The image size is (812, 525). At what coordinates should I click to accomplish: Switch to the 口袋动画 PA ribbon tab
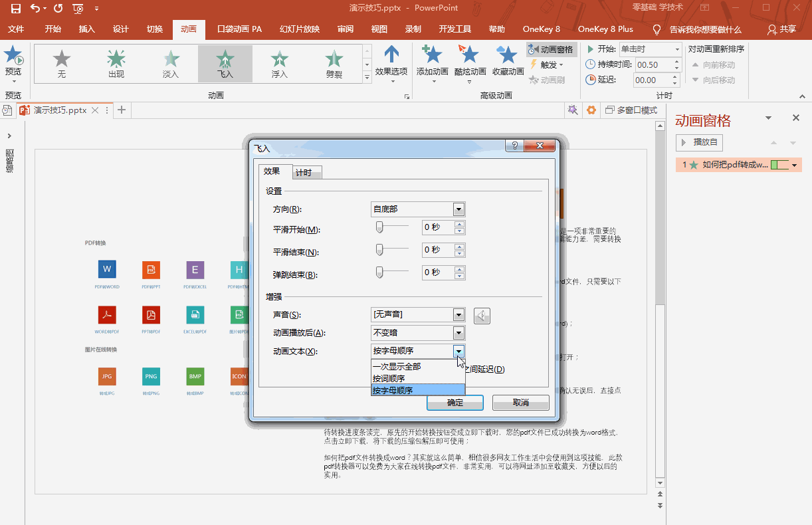239,29
